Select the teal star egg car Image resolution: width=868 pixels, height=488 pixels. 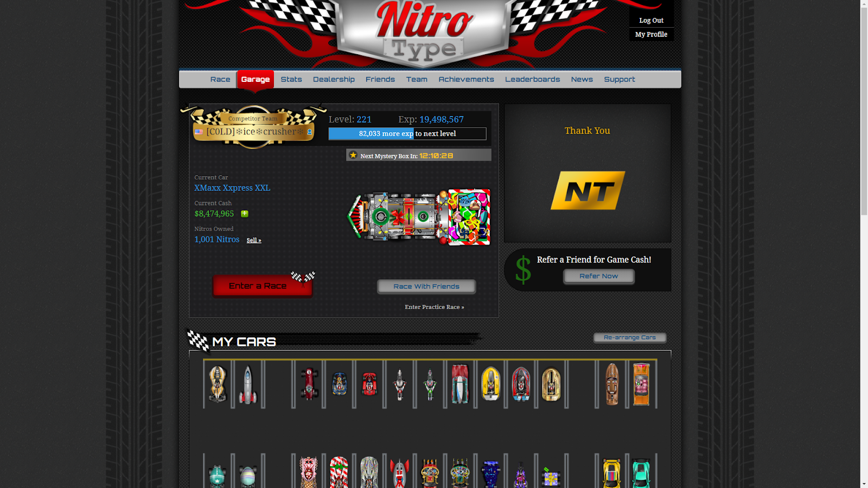218,476
